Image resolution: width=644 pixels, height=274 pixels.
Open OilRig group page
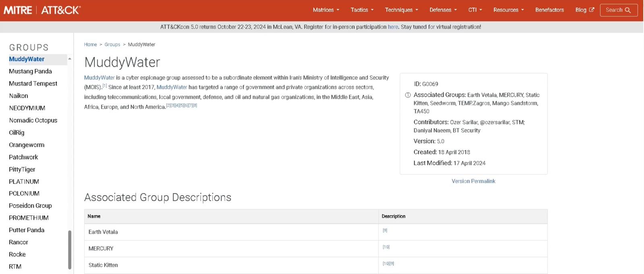tap(17, 133)
